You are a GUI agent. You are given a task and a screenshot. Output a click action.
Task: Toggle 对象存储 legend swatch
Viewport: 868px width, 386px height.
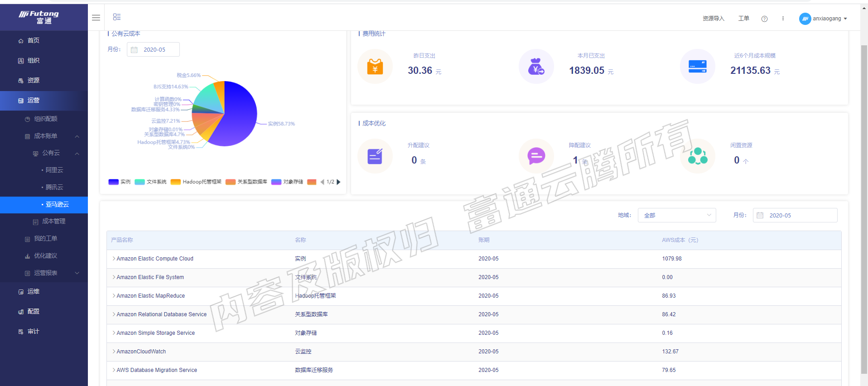276,182
